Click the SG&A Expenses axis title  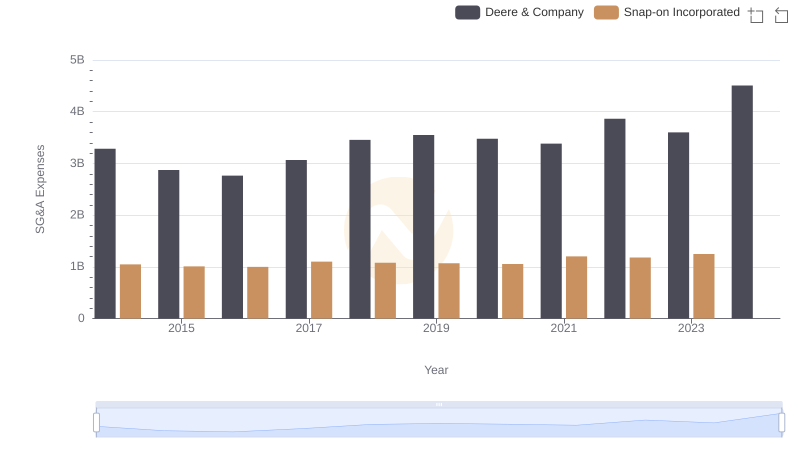tap(40, 189)
